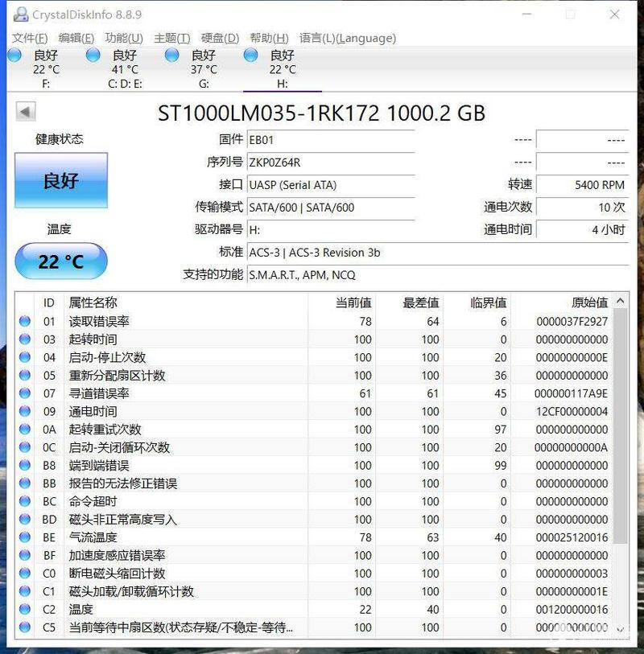Click status orb for attribute 07 寻道错误率
Screen dimensions: 644x654
25,393
